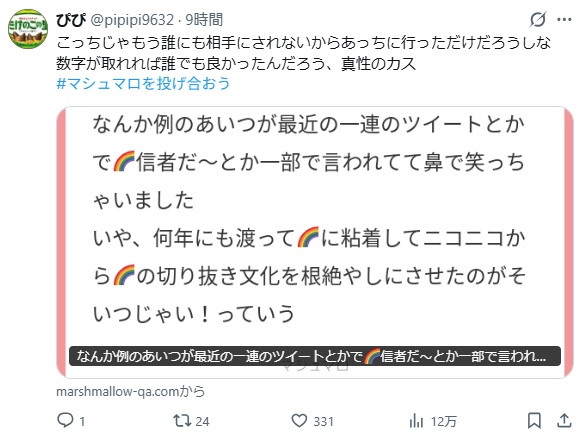Click the Grok explain icon
Viewport: 584px width, 437px height.
pyautogui.click(x=538, y=19)
